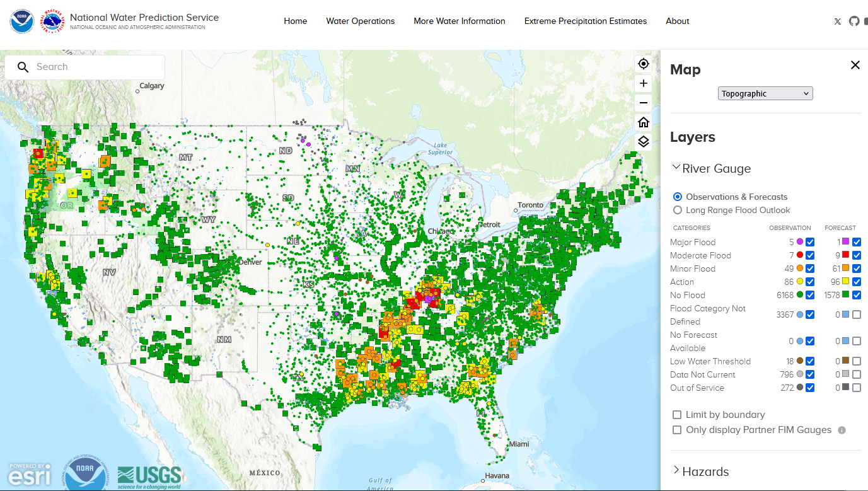Click the USGS logo on the map
Viewport: 868px width, 491px height.
pos(149,478)
